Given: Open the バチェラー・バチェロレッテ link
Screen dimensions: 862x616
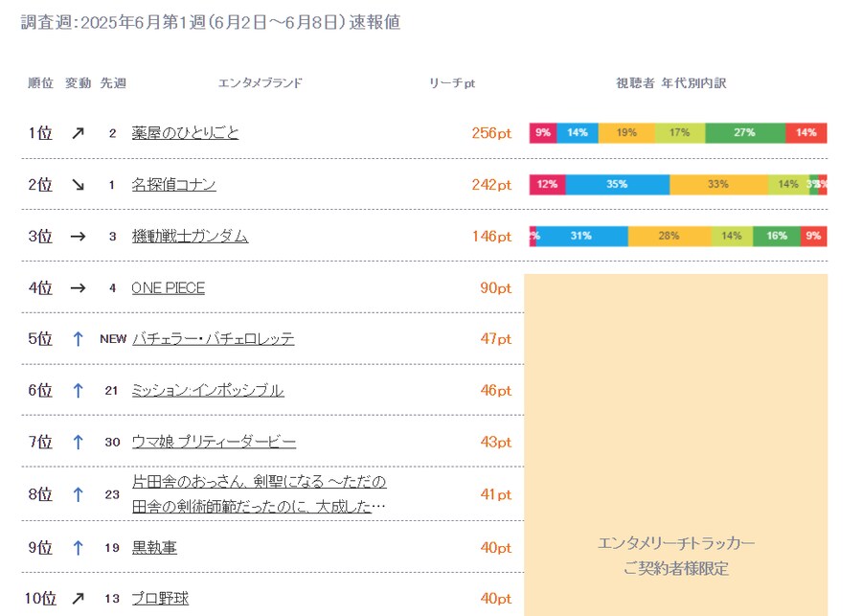Looking at the screenshot, I should click(213, 339).
